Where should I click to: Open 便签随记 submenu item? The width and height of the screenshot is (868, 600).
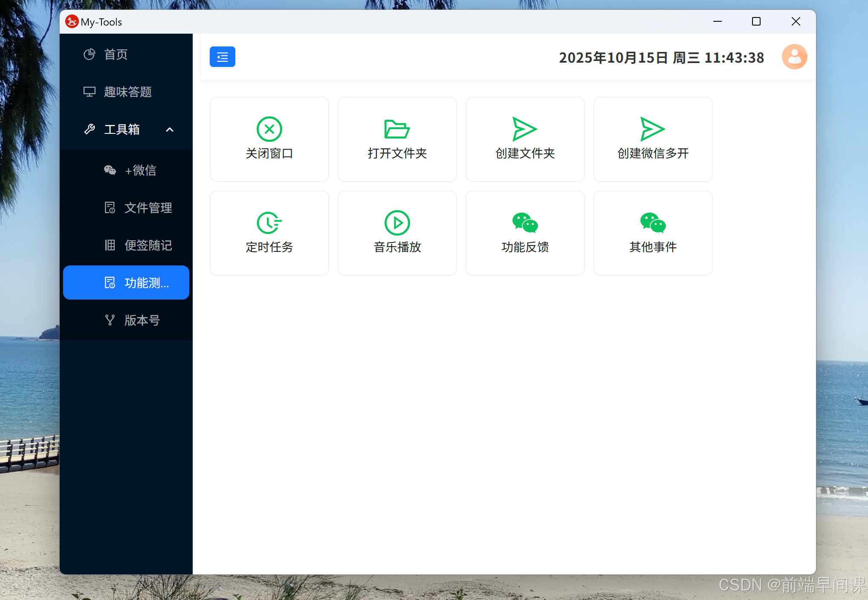click(126, 245)
